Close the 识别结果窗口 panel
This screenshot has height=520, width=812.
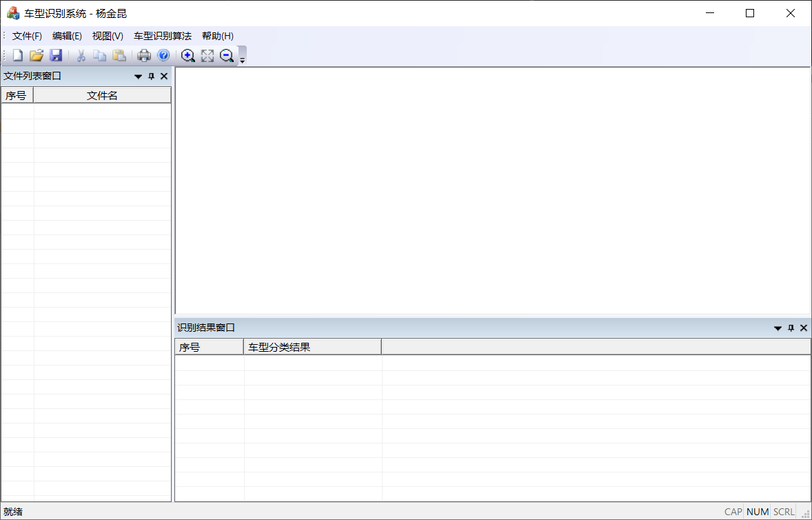point(804,328)
